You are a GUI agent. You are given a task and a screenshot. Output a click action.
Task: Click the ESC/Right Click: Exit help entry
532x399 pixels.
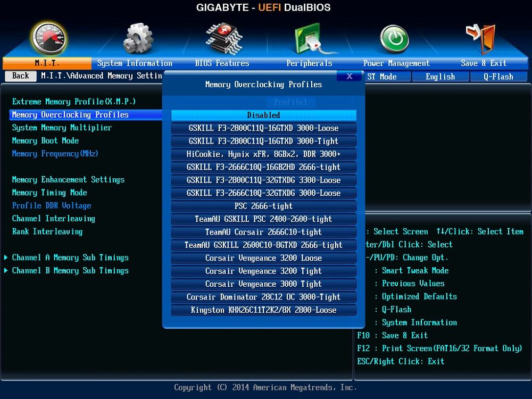pyautogui.click(x=401, y=361)
